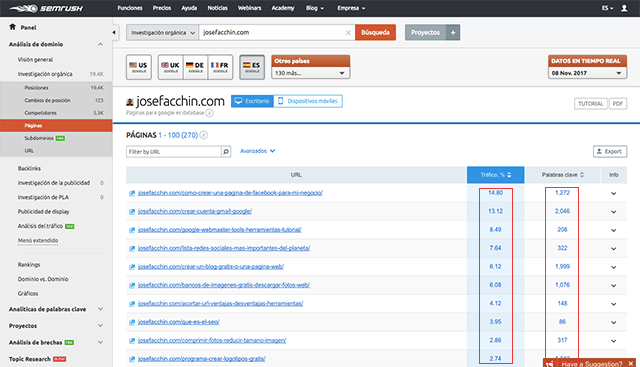Open the external link icon for acortar-url row

pos(132,304)
